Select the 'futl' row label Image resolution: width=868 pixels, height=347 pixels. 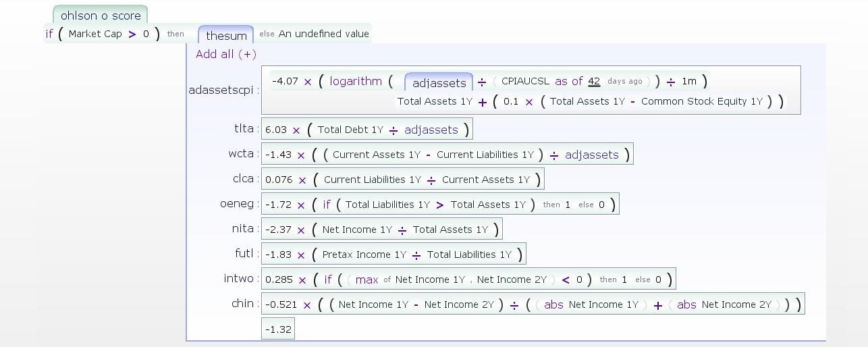click(244, 253)
